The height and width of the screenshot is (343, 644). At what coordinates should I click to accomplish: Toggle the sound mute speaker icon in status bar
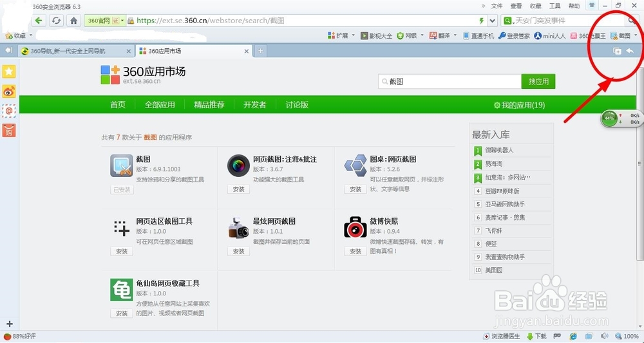point(604,337)
